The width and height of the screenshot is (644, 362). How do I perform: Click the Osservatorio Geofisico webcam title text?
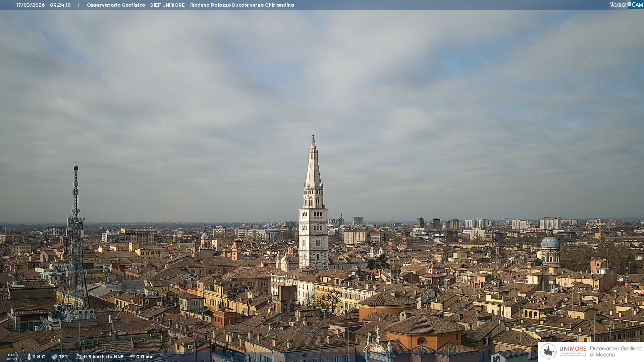(190, 5)
